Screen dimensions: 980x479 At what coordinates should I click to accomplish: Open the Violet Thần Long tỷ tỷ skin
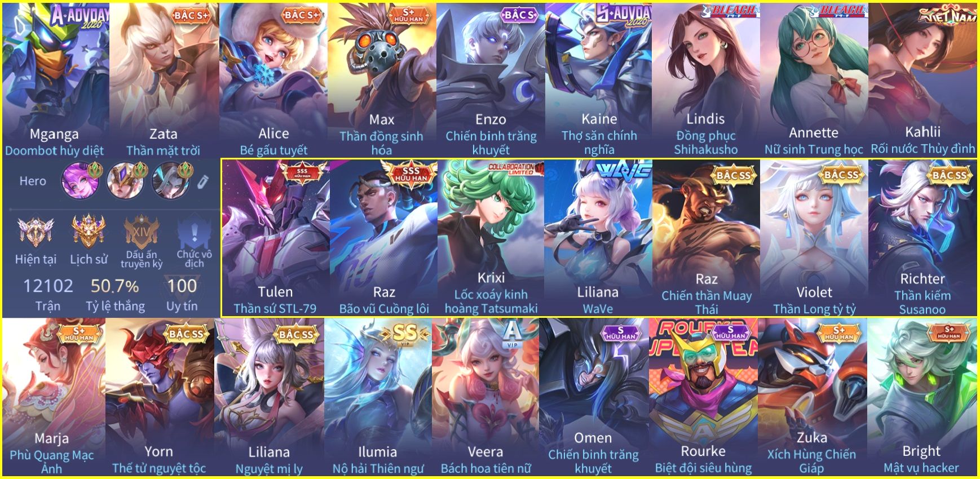click(814, 238)
